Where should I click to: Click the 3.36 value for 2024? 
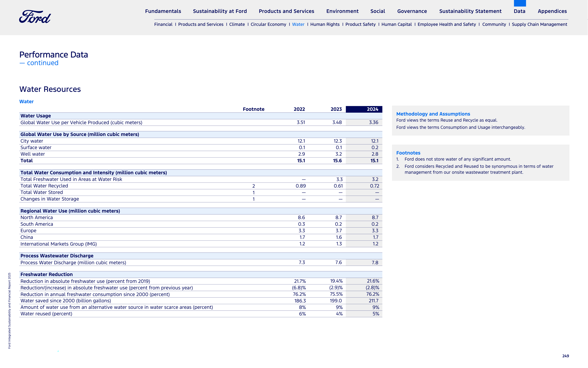pyautogui.click(x=374, y=122)
